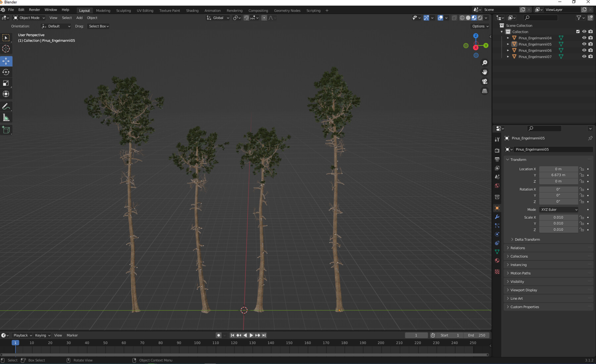Screen dimensions: 596x364
Task: Expand the Custom Properties panel
Action: 525,307
